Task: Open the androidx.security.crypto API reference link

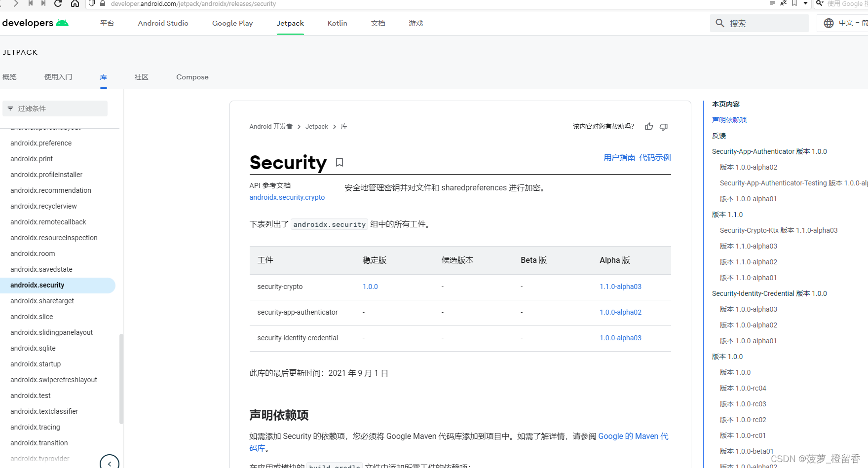Action: pyautogui.click(x=287, y=197)
